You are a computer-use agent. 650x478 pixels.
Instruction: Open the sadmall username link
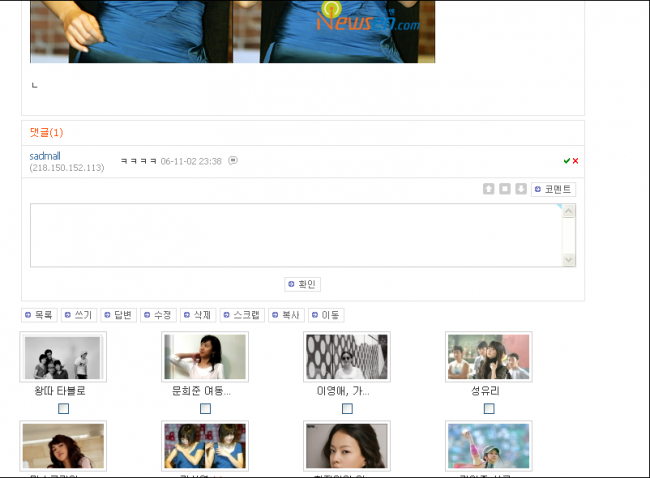(45, 156)
